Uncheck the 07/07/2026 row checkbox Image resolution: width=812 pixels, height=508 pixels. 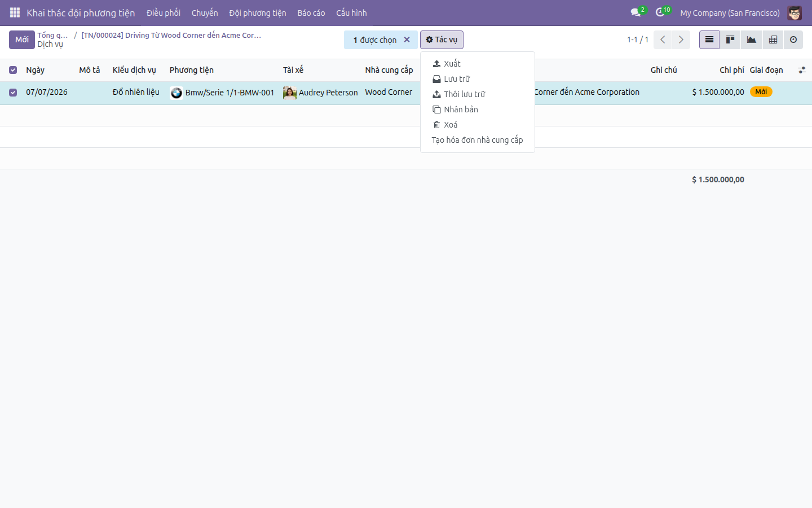point(13,93)
